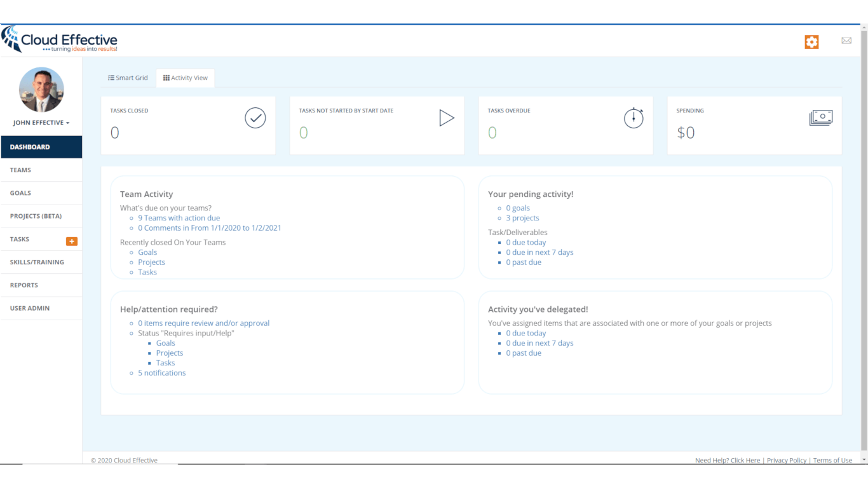The width and height of the screenshot is (868, 488).
Task: Click the Cloud Effective logo
Action: [x=60, y=39]
